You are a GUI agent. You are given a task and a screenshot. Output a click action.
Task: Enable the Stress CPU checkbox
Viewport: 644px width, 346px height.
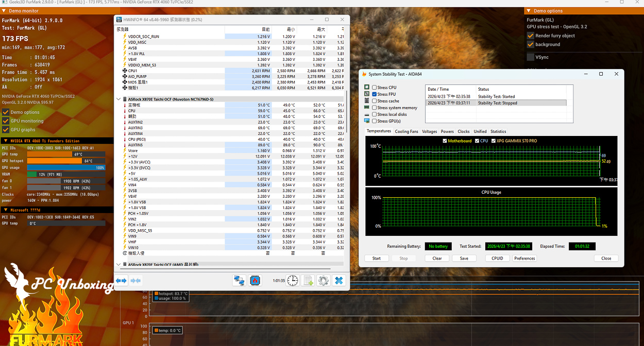[375, 88]
